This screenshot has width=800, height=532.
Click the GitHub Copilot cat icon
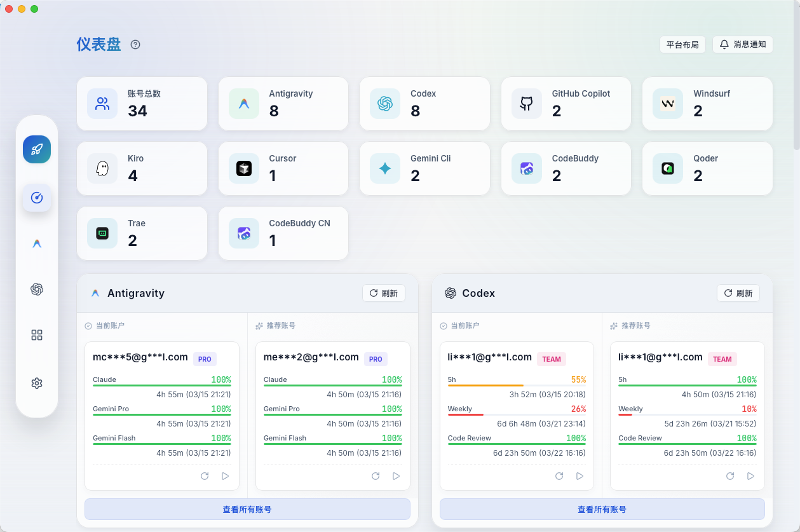click(526, 103)
